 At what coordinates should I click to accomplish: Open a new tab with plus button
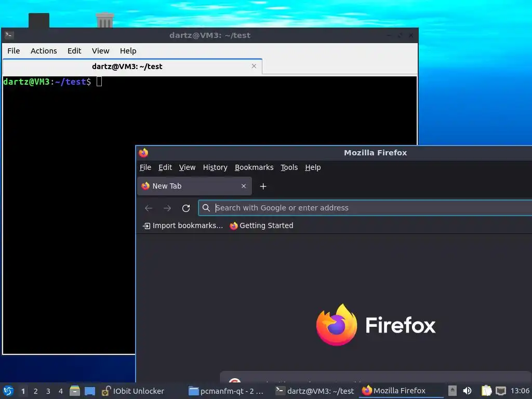[x=263, y=187]
